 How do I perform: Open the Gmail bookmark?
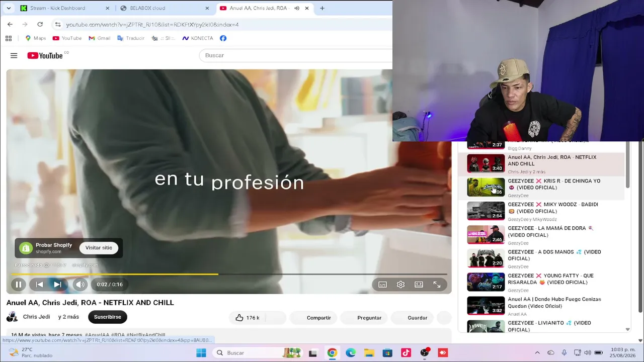pos(99,38)
